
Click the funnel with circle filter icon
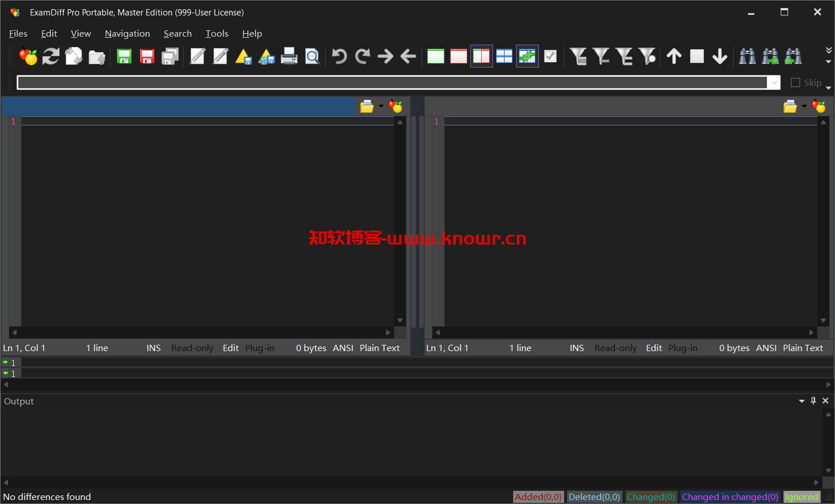tap(647, 56)
